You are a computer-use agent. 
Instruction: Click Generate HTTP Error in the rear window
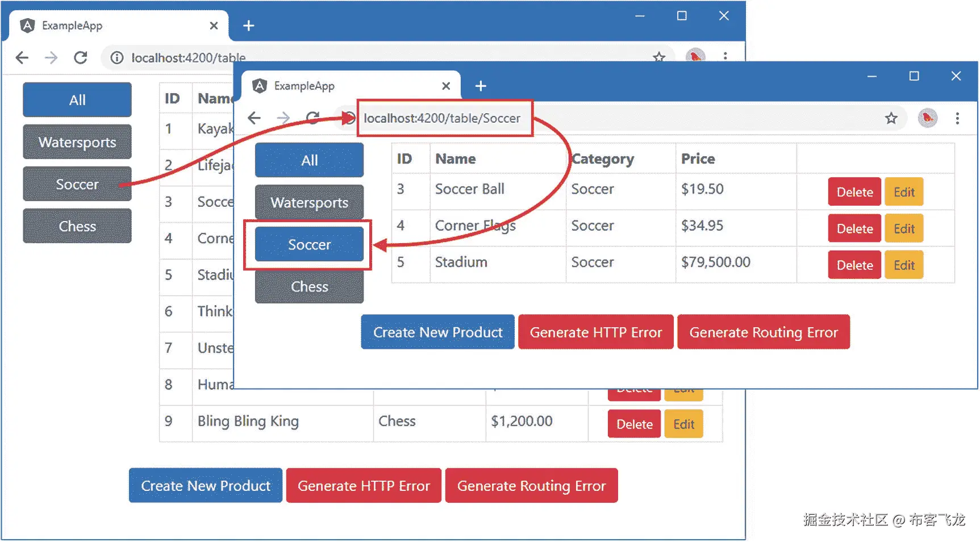[364, 485]
